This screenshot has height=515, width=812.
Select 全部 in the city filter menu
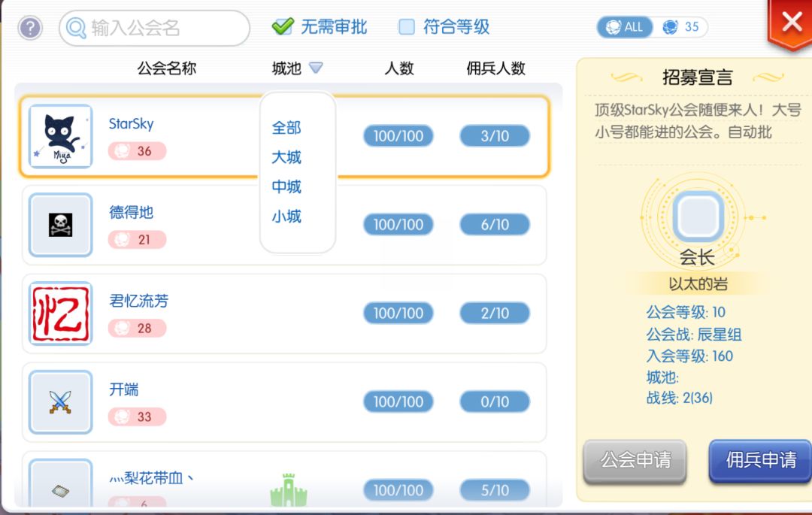(286, 128)
